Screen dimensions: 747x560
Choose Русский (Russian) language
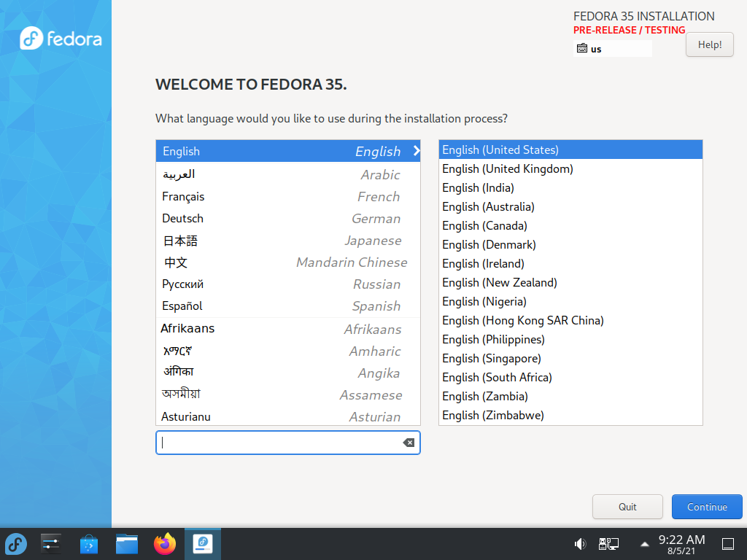287,284
